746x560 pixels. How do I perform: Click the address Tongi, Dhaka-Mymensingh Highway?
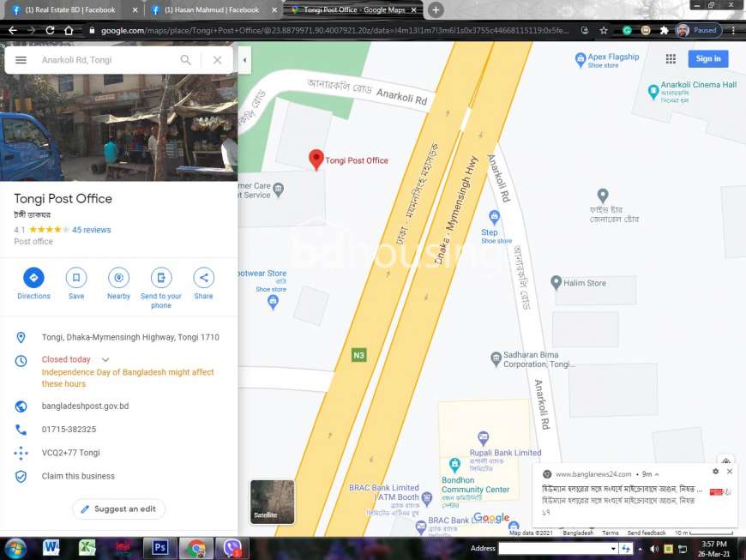point(130,337)
